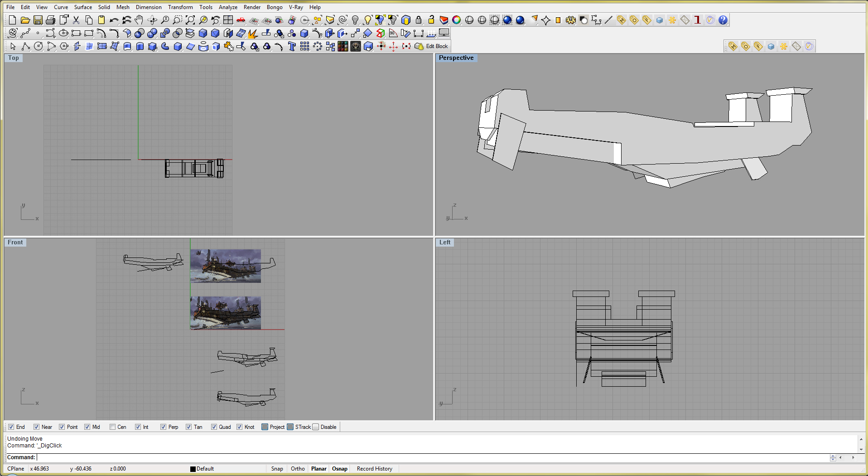This screenshot has width=868, height=476.
Task: Enable the Cen object snap checkbox
Action: point(113,427)
